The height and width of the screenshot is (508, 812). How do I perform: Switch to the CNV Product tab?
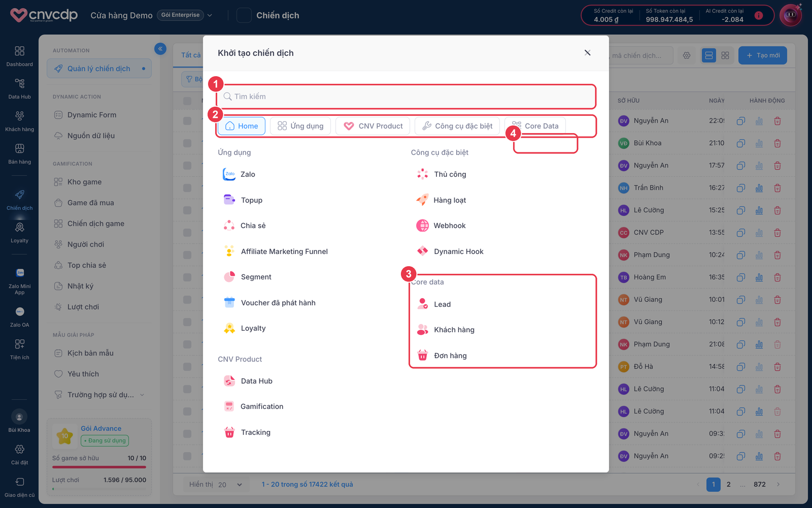(x=373, y=126)
